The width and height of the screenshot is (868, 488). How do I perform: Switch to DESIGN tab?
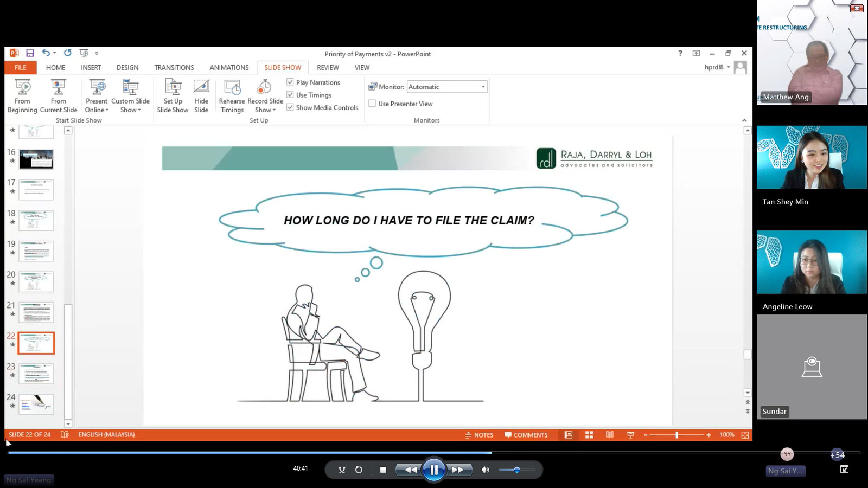pyautogui.click(x=127, y=67)
